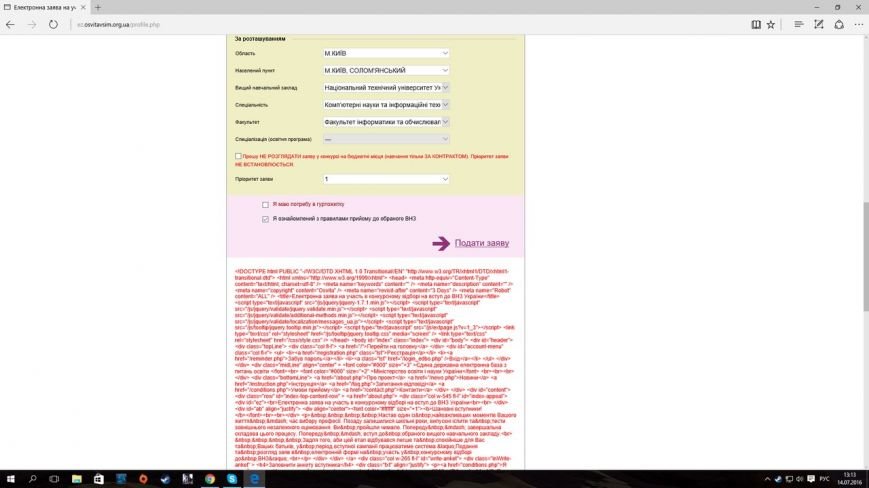Open the Область dropdown
This screenshot has height=488, width=869.
tap(386, 53)
